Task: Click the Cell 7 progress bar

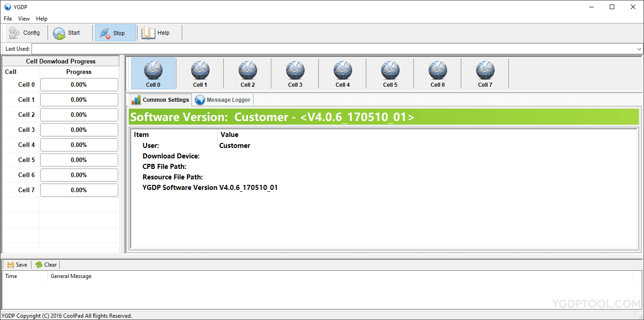Action: pyautogui.click(x=79, y=190)
